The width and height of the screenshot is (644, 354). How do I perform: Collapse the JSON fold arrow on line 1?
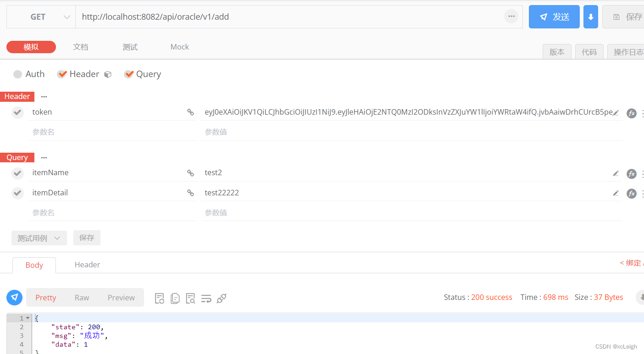click(x=28, y=318)
